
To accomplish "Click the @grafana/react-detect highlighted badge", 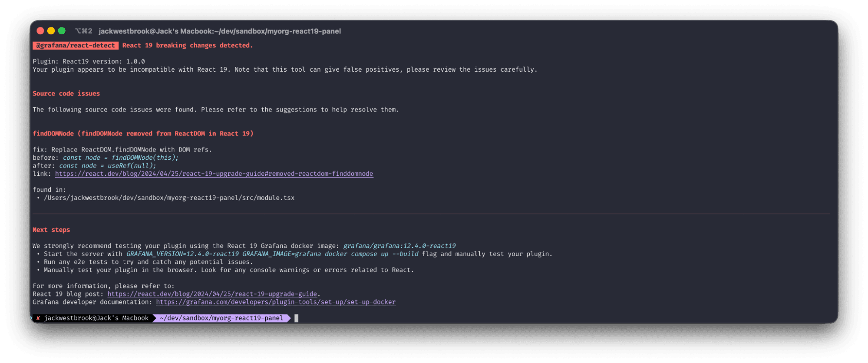I will point(76,46).
